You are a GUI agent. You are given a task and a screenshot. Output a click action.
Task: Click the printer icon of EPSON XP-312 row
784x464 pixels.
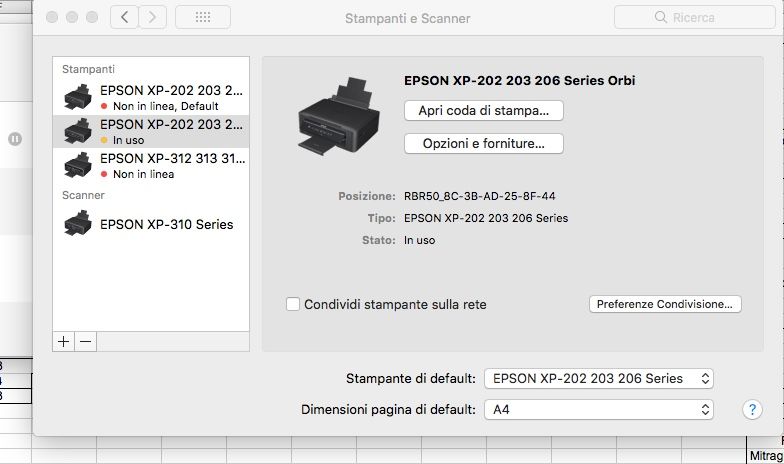coord(78,165)
